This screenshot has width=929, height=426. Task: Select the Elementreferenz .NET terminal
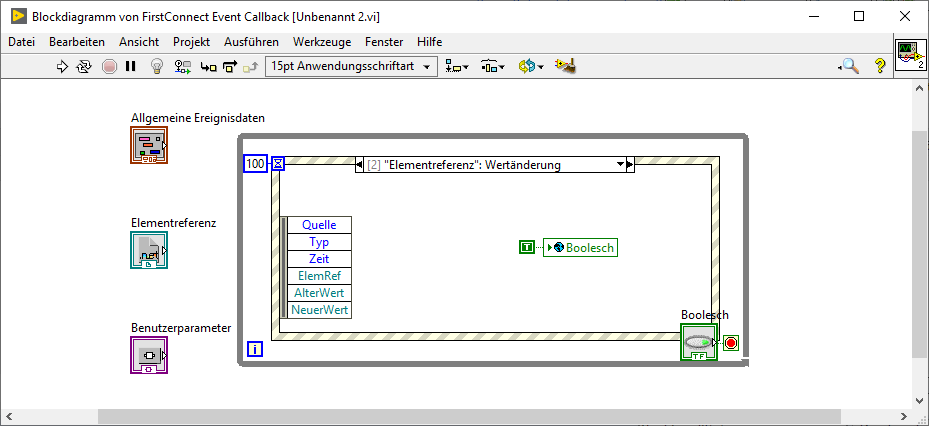[x=149, y=250]
